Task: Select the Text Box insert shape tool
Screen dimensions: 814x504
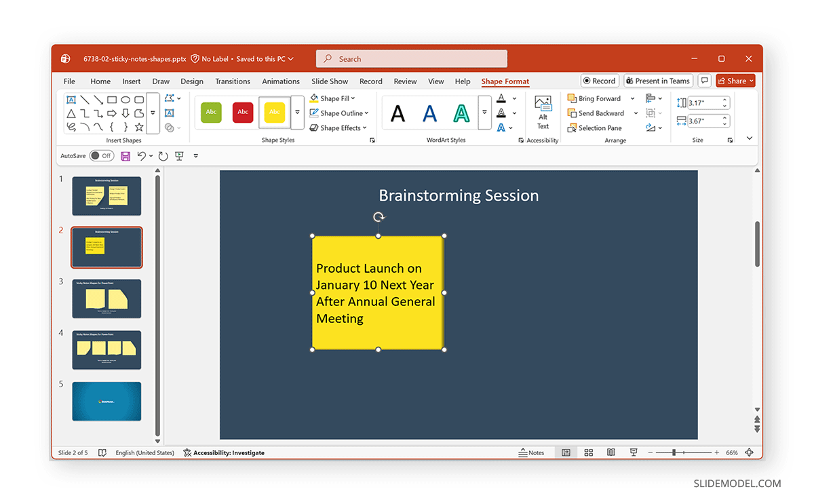Action: pos(71,99)
